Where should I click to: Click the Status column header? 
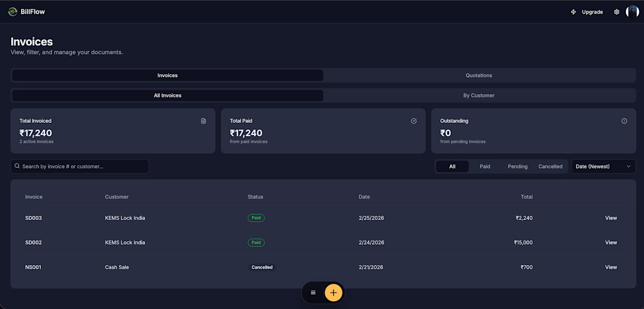[x=255, y=197]
